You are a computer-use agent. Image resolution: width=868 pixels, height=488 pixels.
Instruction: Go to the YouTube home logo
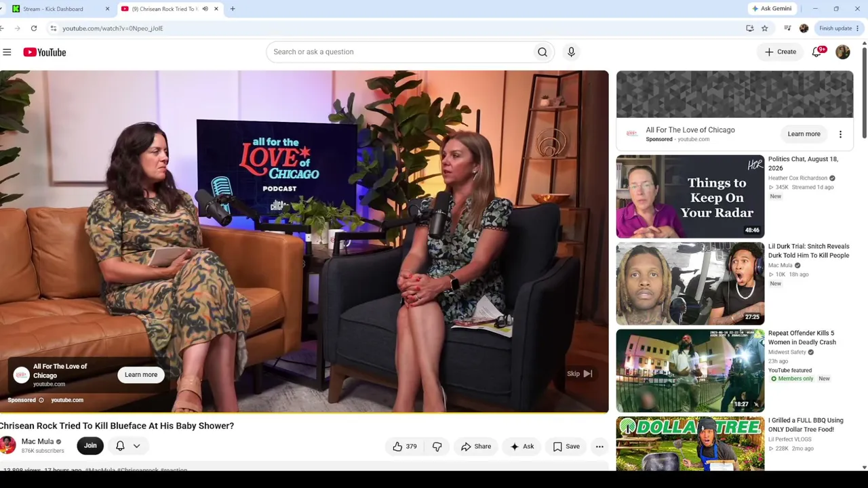coord(45,52)
